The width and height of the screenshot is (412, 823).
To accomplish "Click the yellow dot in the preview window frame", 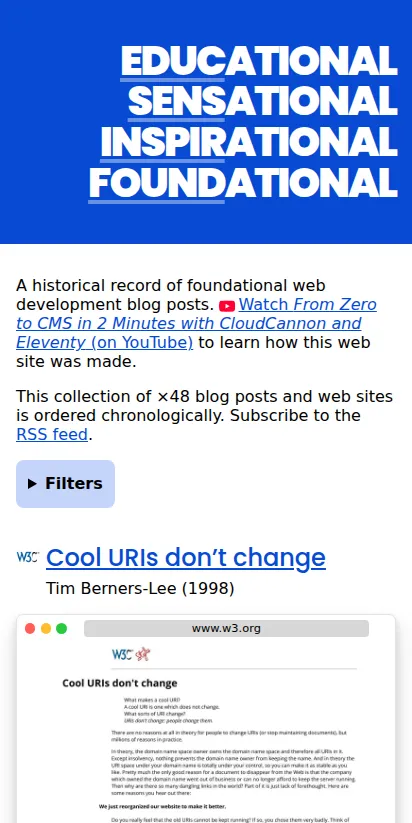I will 46,628.
